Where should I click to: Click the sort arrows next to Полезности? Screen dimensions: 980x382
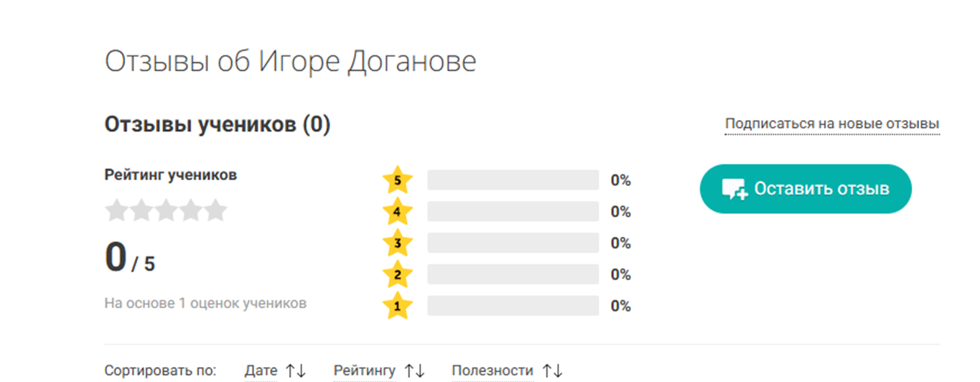pos(552,371)
